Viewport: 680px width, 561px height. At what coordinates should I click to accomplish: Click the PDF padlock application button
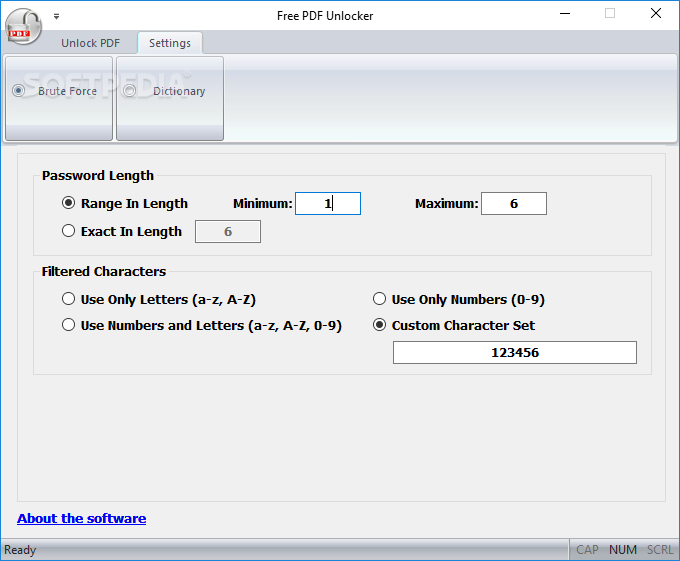pos(23,27)
